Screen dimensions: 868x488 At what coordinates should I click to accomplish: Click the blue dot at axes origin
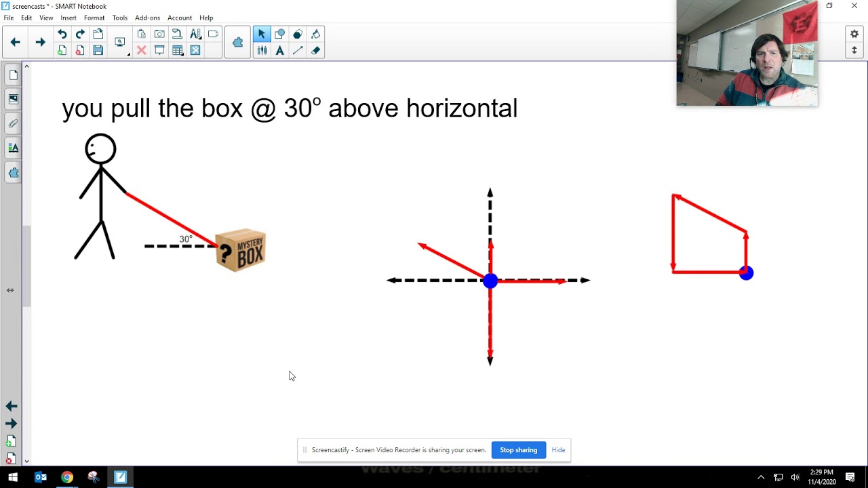tap(490, 281)
